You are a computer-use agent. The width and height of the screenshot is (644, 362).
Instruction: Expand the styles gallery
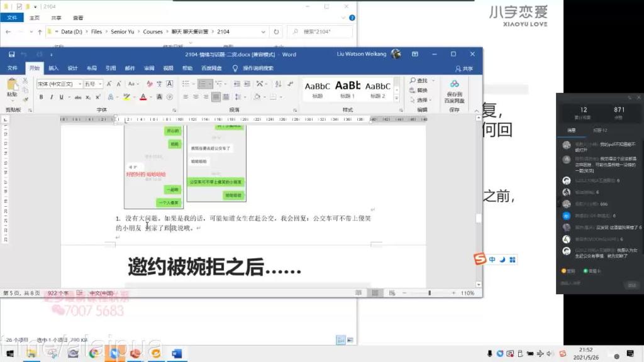click(396, 99)
